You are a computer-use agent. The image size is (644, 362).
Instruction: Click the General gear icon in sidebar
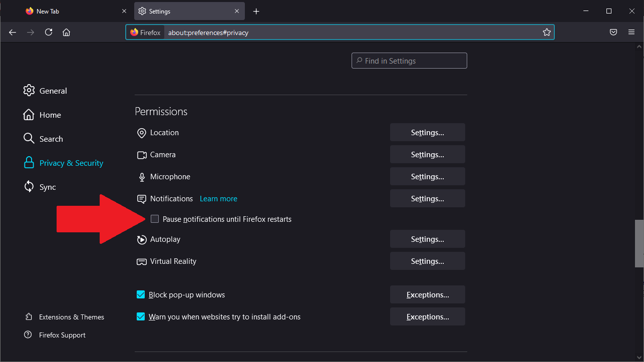(x=29, y=91)
